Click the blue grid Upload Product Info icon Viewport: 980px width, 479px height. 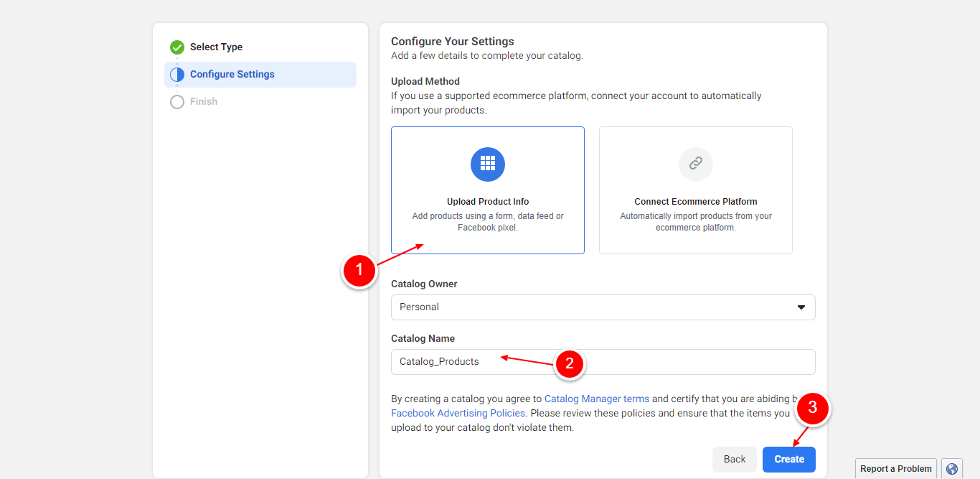click(x=488, y=164)
